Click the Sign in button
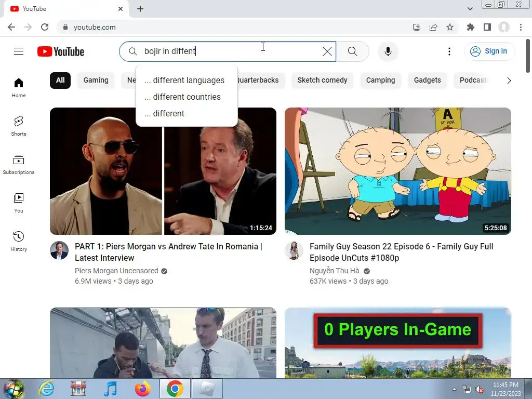Screen dimensions: 532x399 (x=489, y=51)
